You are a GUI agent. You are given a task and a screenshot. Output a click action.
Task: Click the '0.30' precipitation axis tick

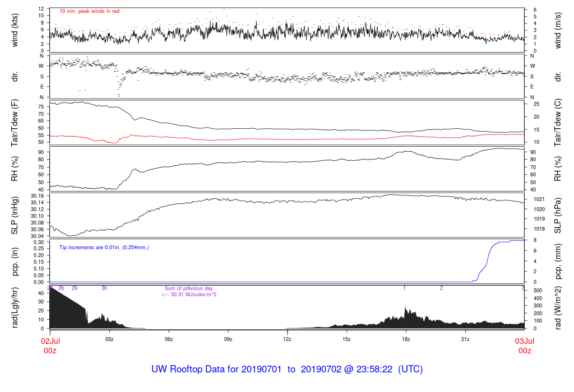pos(39,242)
